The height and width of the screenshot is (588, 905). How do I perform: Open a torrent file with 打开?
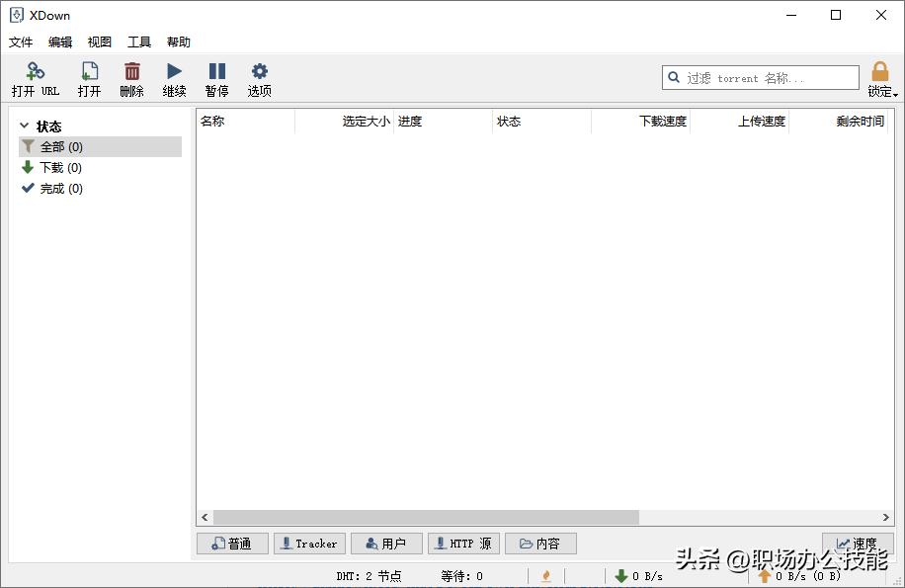coord(90,80)
